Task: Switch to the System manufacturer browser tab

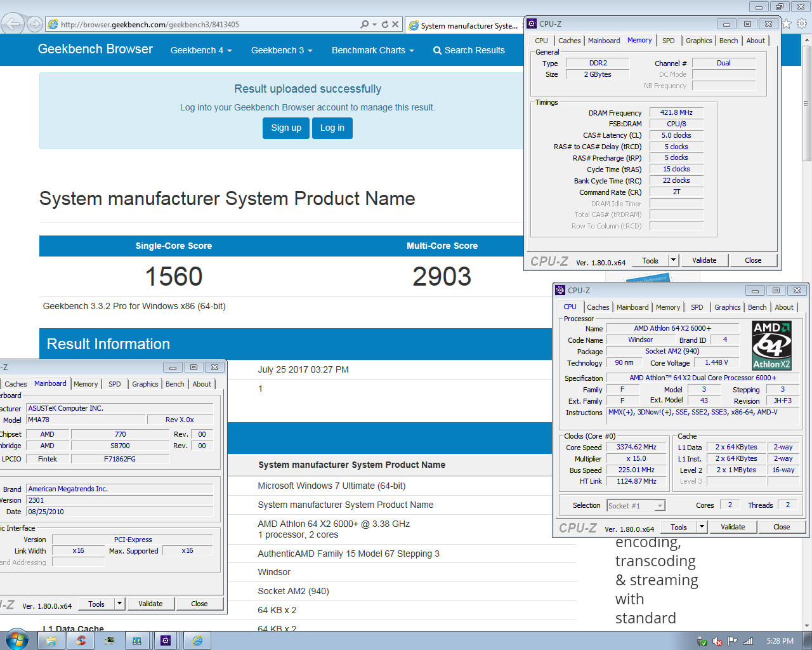Action: click(x=464, y=25)
